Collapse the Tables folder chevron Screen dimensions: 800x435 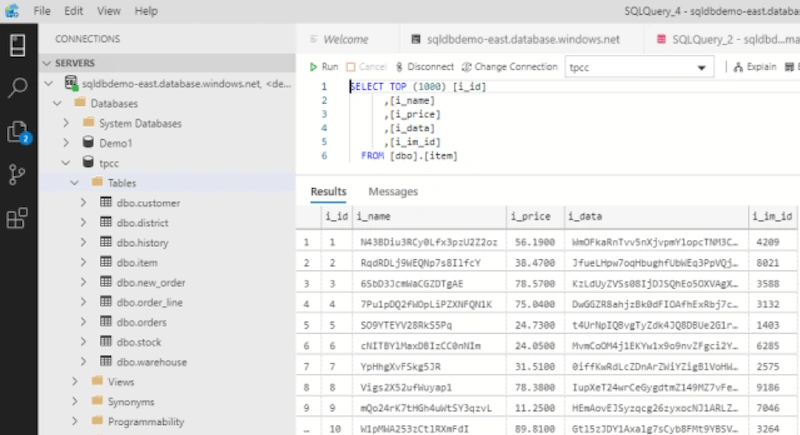(x=74, y=183)
